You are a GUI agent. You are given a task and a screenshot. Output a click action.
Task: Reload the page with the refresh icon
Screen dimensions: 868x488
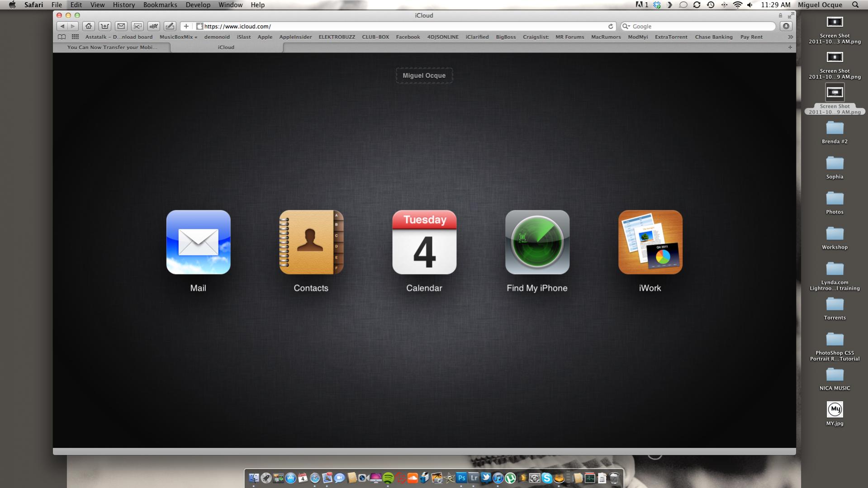tap(611, 26)
